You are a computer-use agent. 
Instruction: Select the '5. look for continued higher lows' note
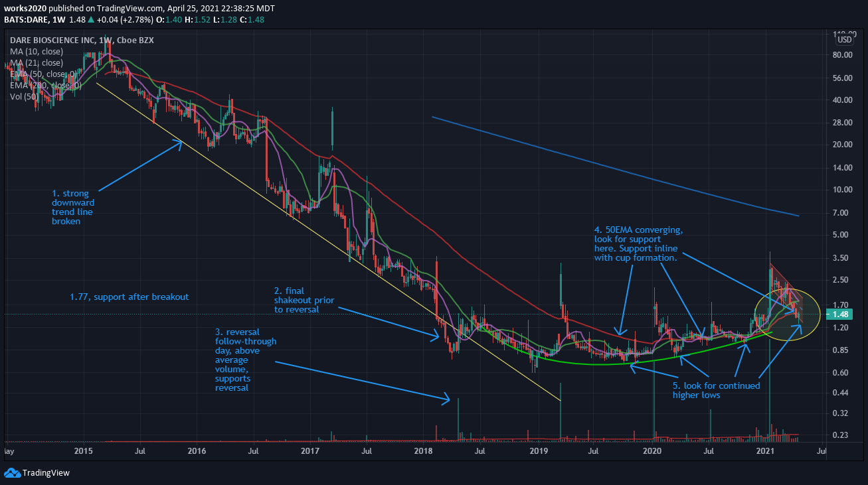coord(716,390)
